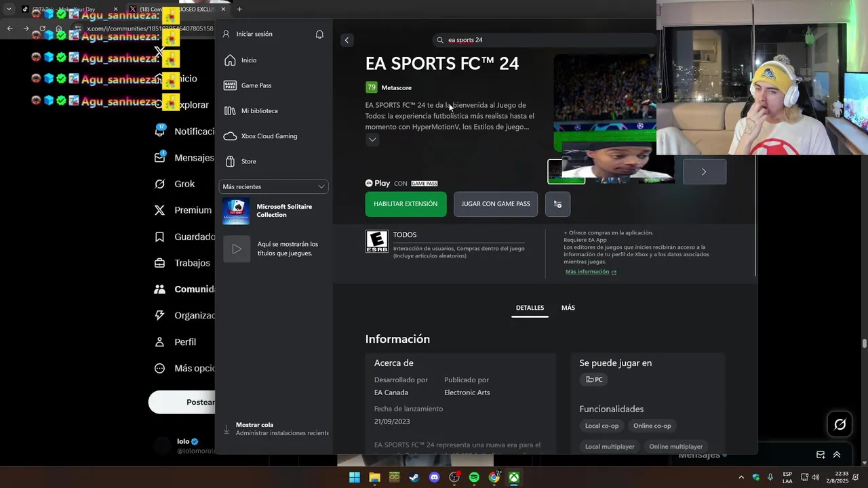868x488 pixels.
Task: Click the Local multiplayer feature chip
Action: click(x=610, y=447)
